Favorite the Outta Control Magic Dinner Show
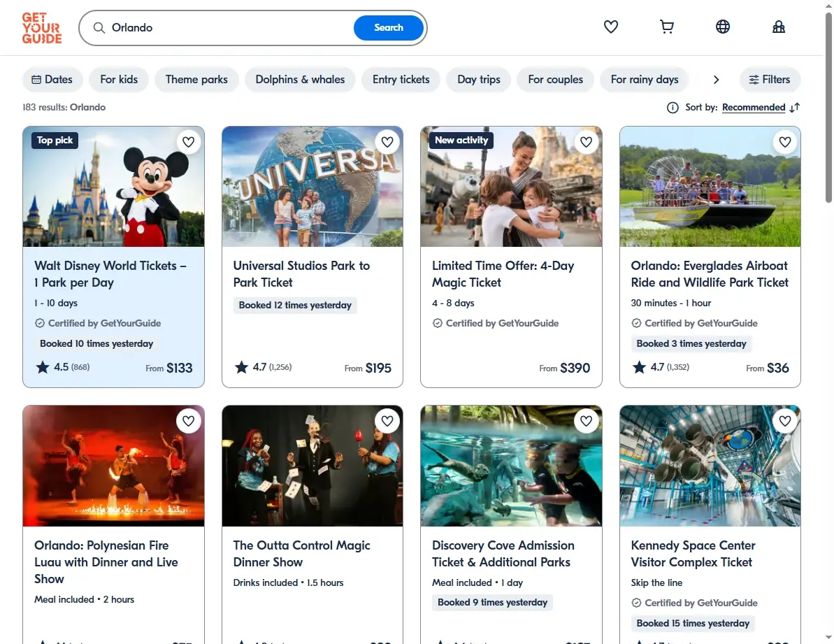 coord(387,421)
